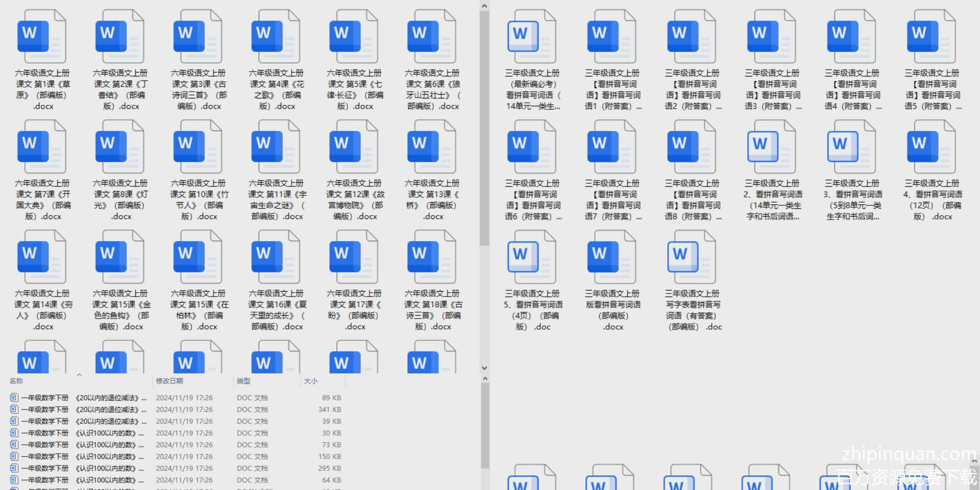
Task: Select the 第16课《夏天里的成长》 document
Action: pyautogui.click(x=276, y=257)
